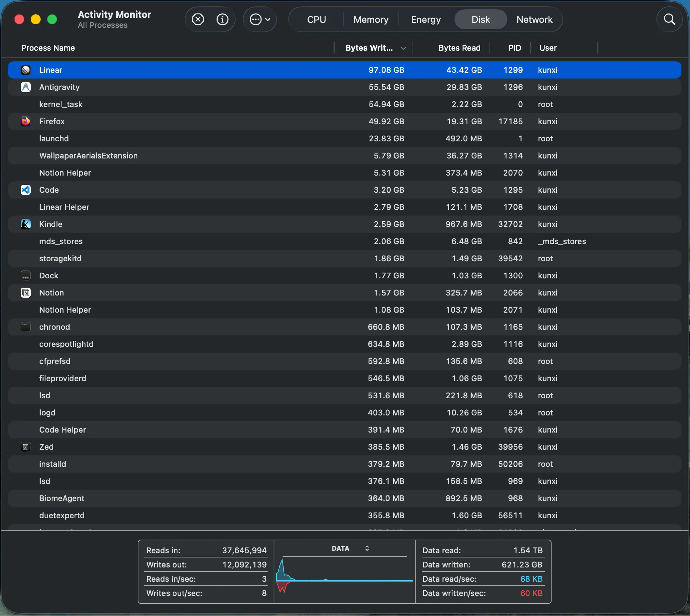
Task: Open the process Info (i) icon
Action: pyautogui.click(x=223, y=19)
